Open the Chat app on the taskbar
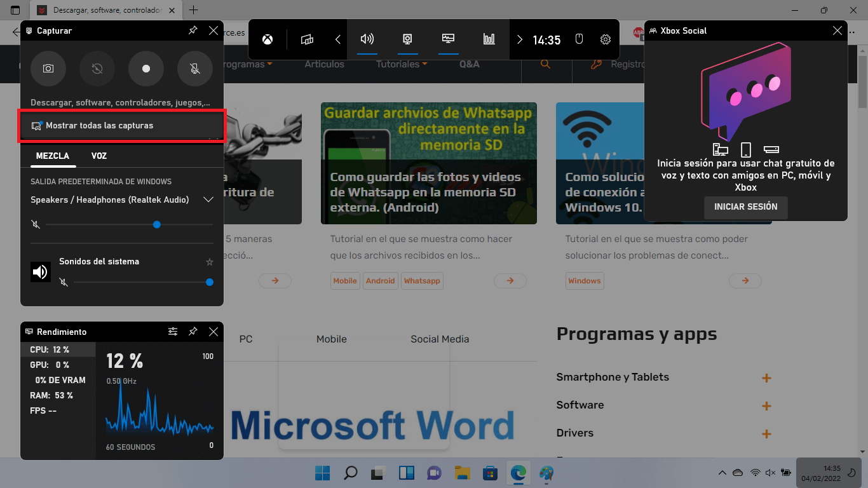 pyautogui.click(x=434, y=473)
